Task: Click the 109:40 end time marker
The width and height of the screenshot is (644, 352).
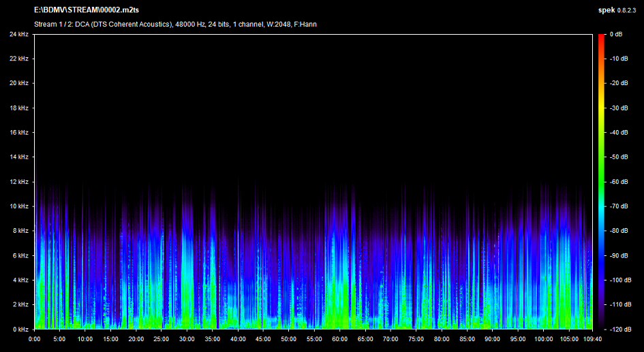Action: (592, 338)
